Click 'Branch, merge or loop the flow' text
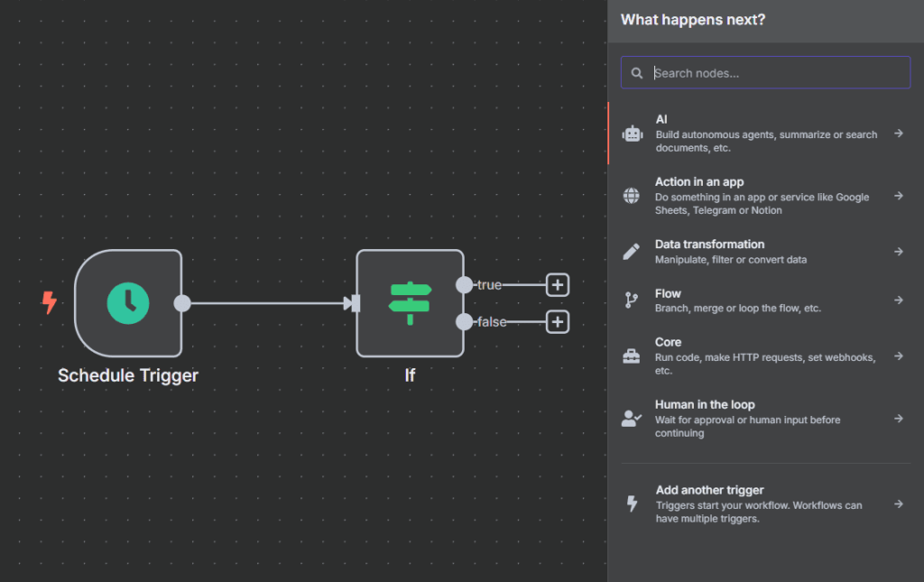Image resolution: width=924 pixels, height=582 pixels. pyautogui.click(x=738, y=308)
